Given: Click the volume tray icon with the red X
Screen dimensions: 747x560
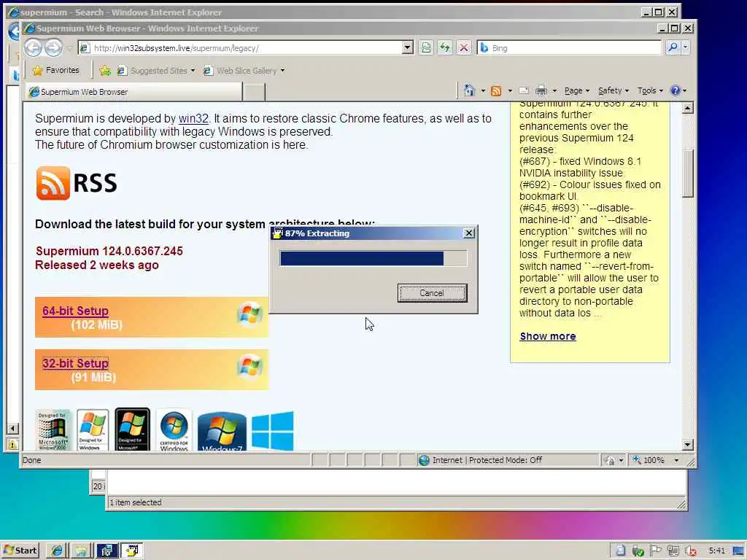Looking at the screenshot, I should tap(691, 551).
